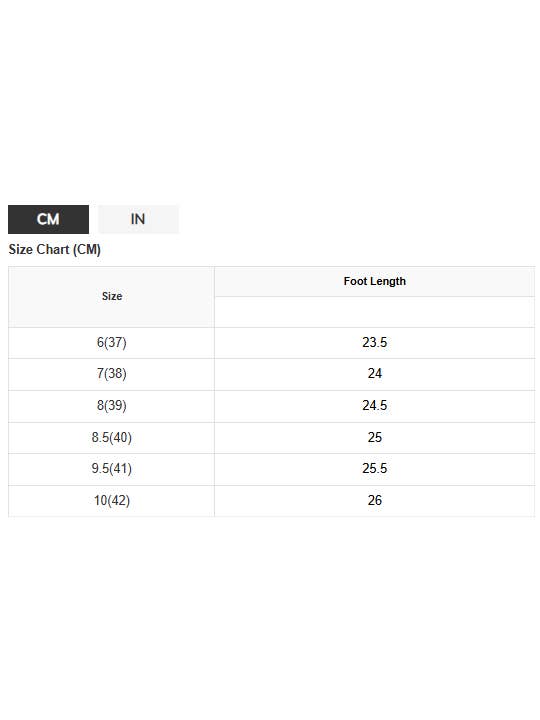Select the 6(37) size row
Screen dimensions: 540x720
pyautogui.click(x=271, y=343)
